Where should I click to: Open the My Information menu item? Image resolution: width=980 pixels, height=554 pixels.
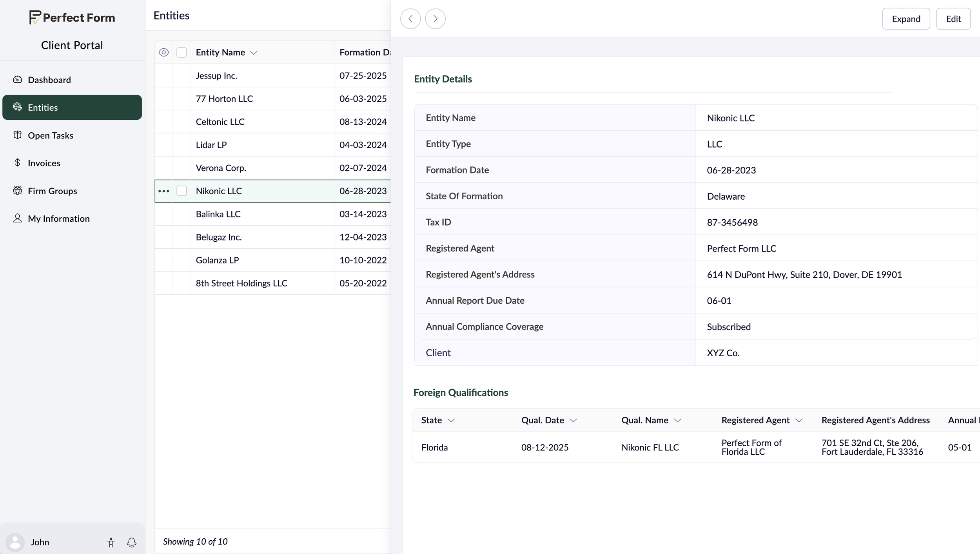tap(72, 218)
